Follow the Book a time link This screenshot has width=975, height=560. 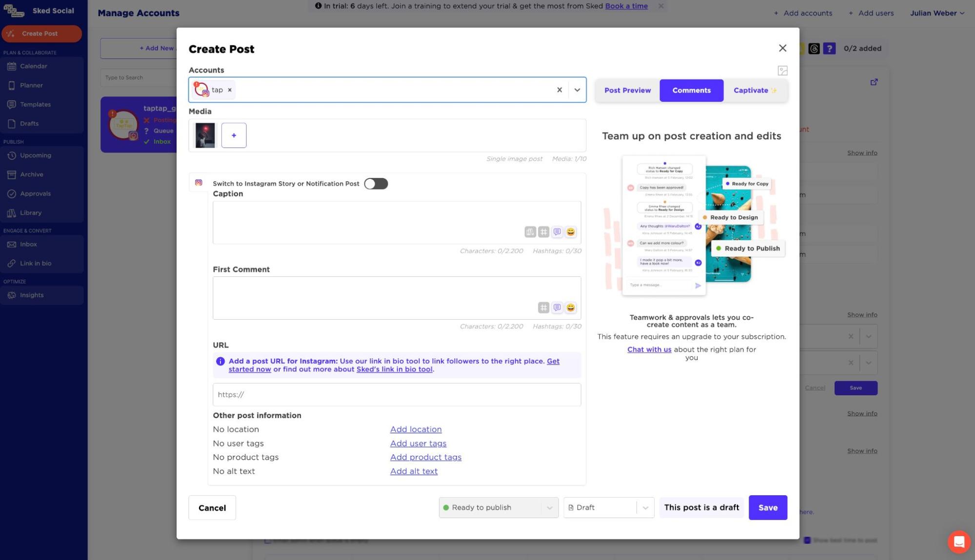(626, 6)
